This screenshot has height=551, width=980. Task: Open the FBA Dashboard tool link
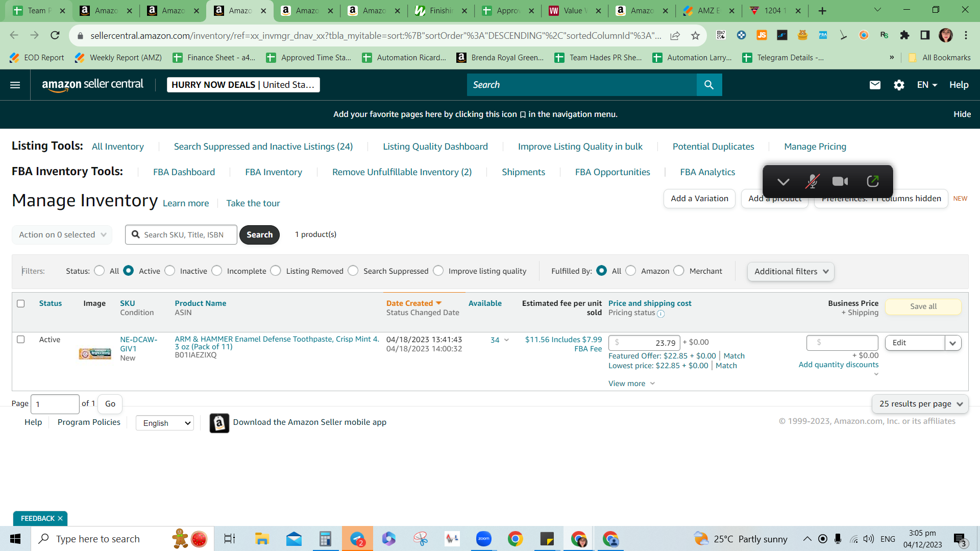click(x=184, y=172)
